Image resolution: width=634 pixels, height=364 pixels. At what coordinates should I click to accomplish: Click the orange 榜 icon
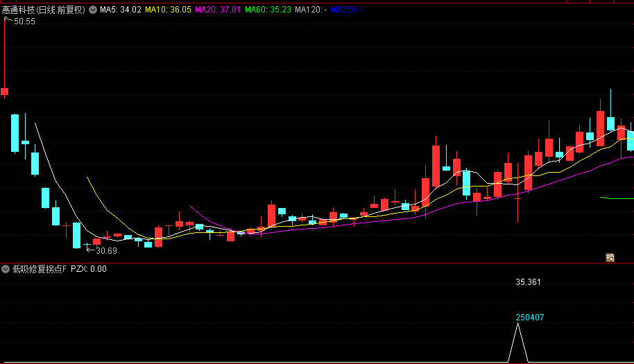coord(610,258)
